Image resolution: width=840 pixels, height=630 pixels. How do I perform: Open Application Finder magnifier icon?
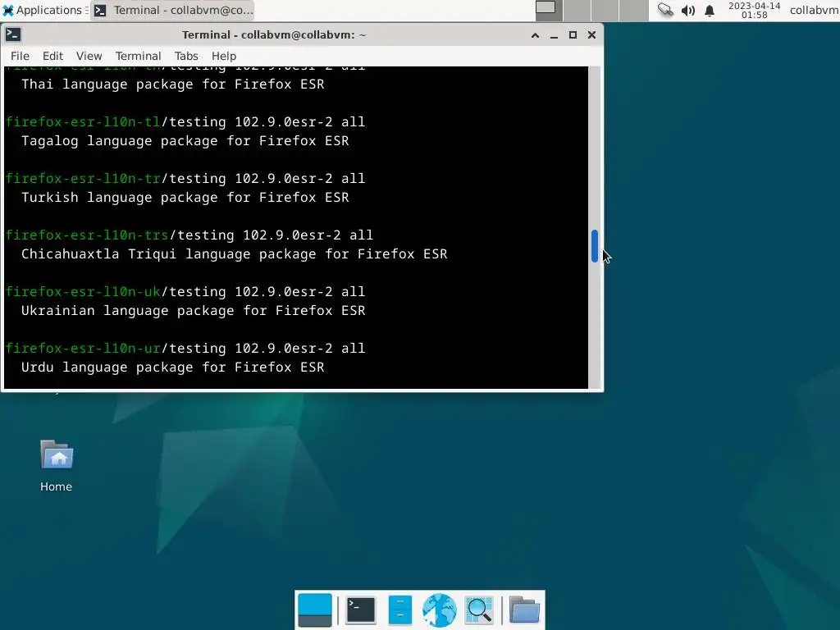pos(479,610)
